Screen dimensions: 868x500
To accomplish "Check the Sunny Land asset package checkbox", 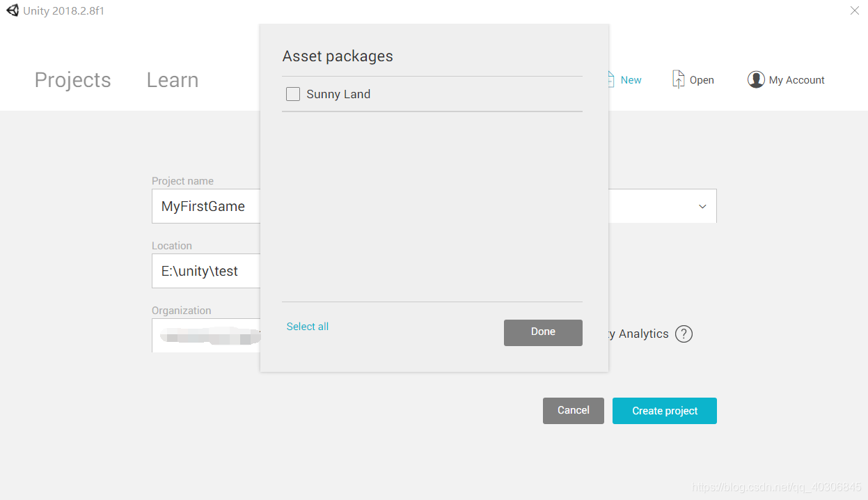I will [x=293, y=94].
